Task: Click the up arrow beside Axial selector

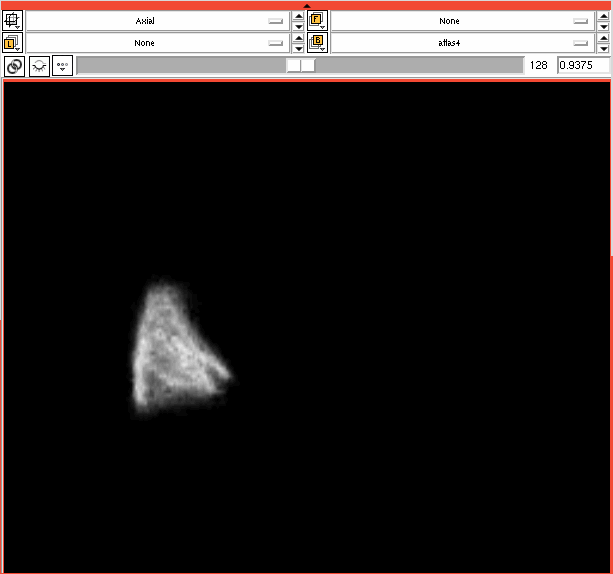Action: [298, 15]
